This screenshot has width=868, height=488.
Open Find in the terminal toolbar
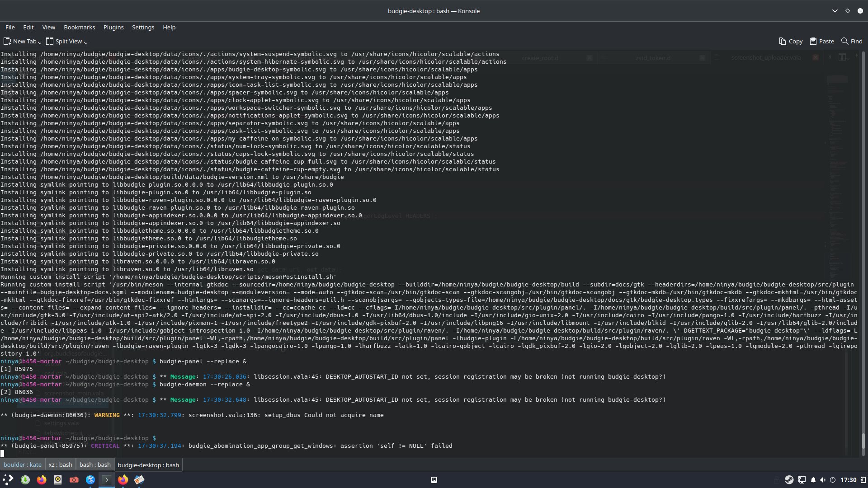coord(852,41)
